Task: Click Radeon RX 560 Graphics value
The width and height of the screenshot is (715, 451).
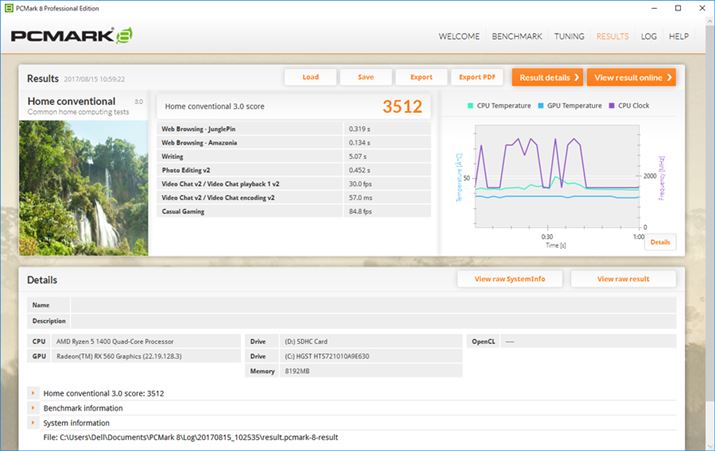Action: click(119, 356)
